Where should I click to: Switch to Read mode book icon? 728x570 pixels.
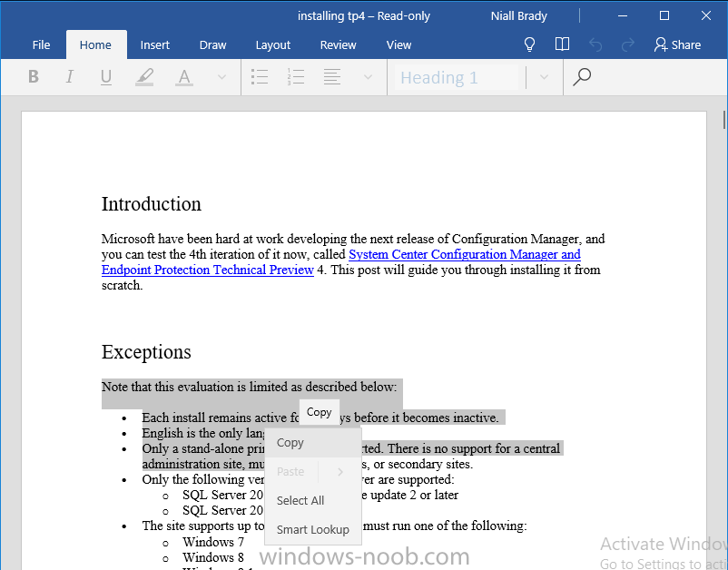click(562, 44)
